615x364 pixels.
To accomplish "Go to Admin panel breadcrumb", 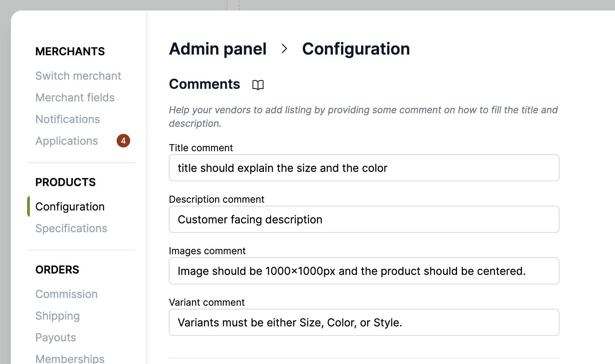I will [218, 49].
